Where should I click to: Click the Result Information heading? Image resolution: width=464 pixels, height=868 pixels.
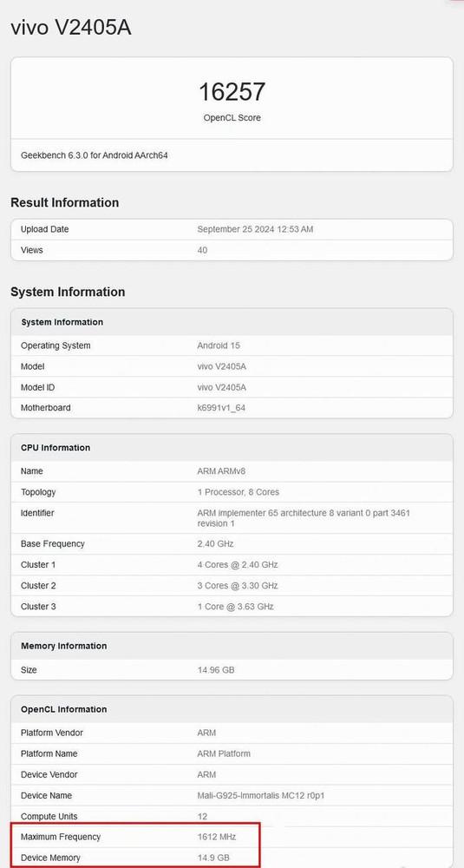tap(65, 202)
